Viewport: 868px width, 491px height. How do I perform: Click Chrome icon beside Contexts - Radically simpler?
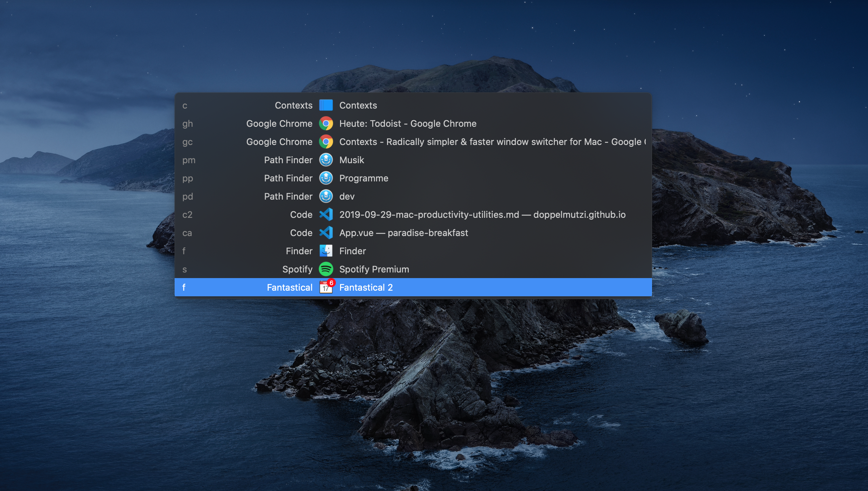pos(326,141)
